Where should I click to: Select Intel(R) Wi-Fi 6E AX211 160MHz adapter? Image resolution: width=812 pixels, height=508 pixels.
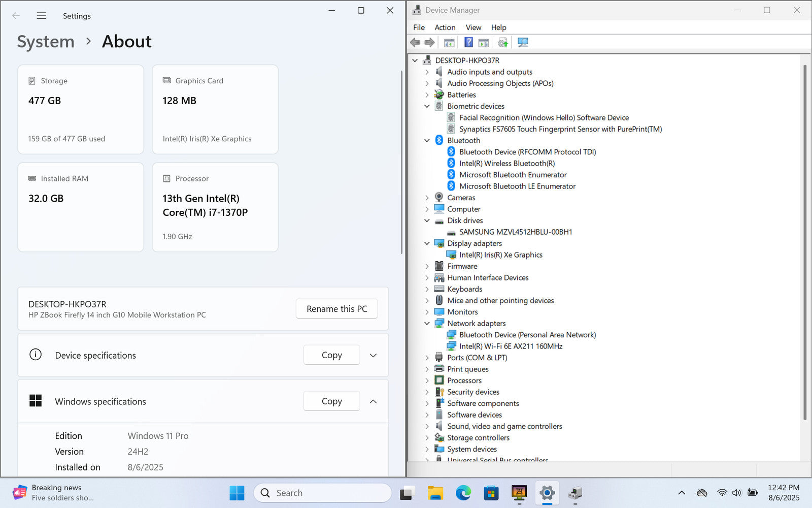(511, 346)
